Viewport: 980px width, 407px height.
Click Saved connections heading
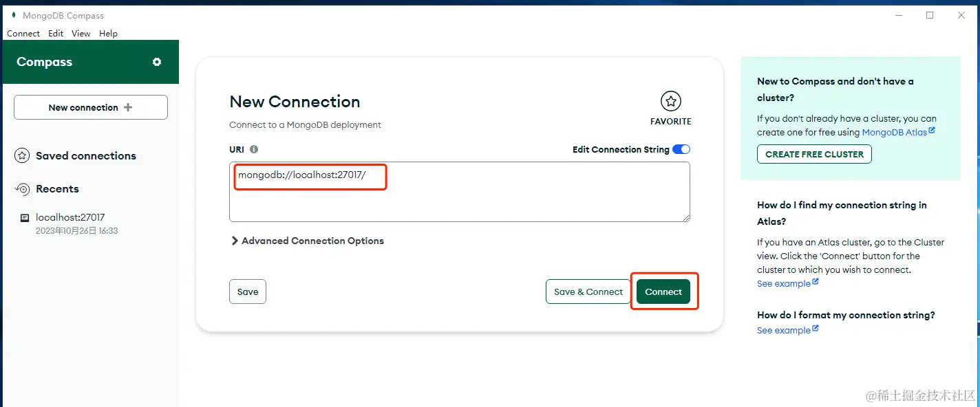86,155
